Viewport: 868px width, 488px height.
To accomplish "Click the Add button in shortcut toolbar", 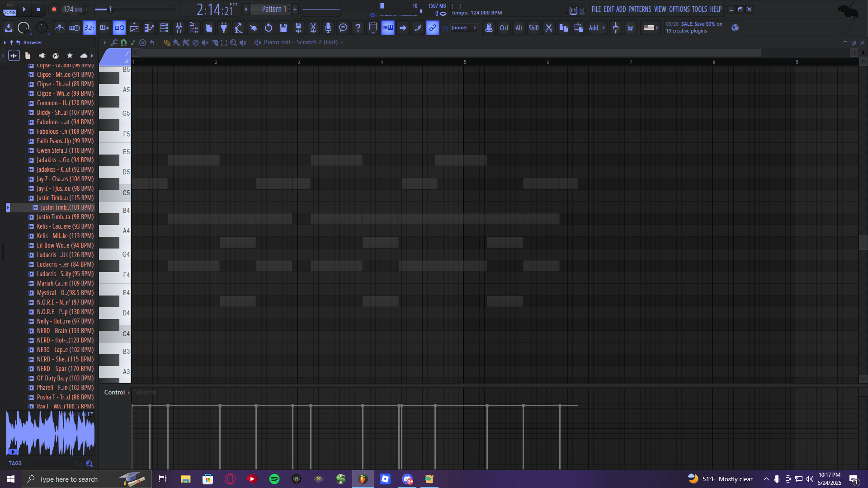I will click(593, 28).
